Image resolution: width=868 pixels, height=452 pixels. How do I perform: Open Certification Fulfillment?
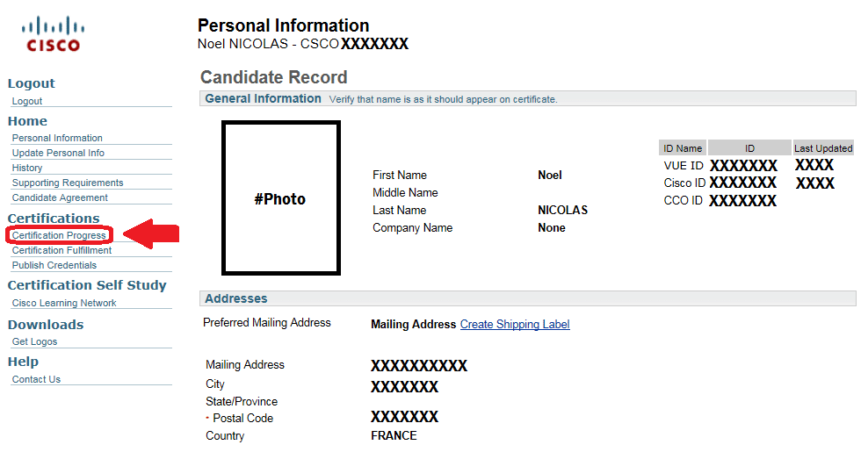pyautogui.click(x=62, y=250)
